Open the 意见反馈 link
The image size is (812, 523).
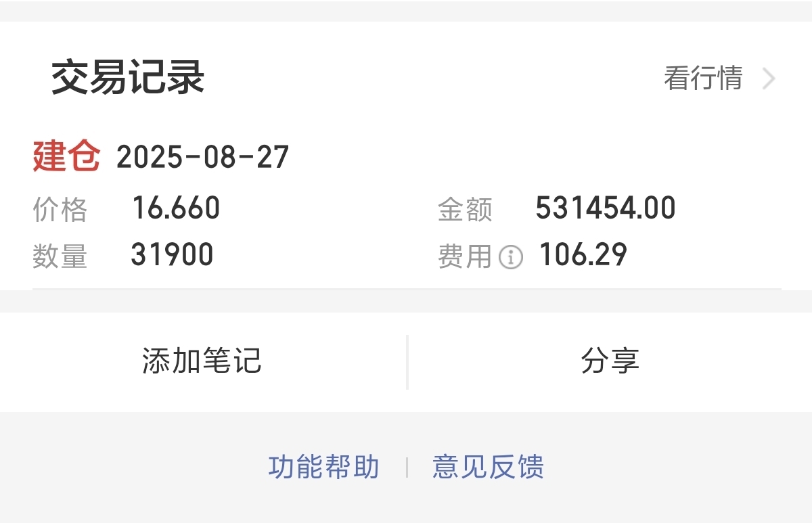488,468
